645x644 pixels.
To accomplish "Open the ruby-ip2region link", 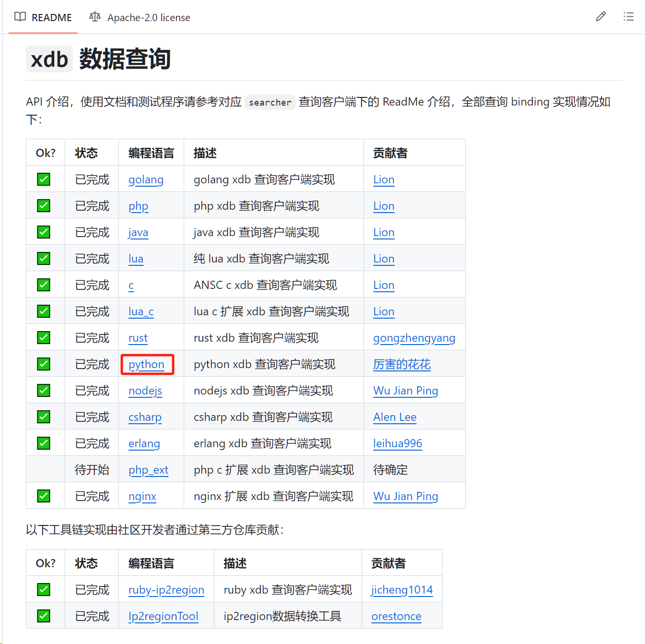I will click(x=166, y=590).
